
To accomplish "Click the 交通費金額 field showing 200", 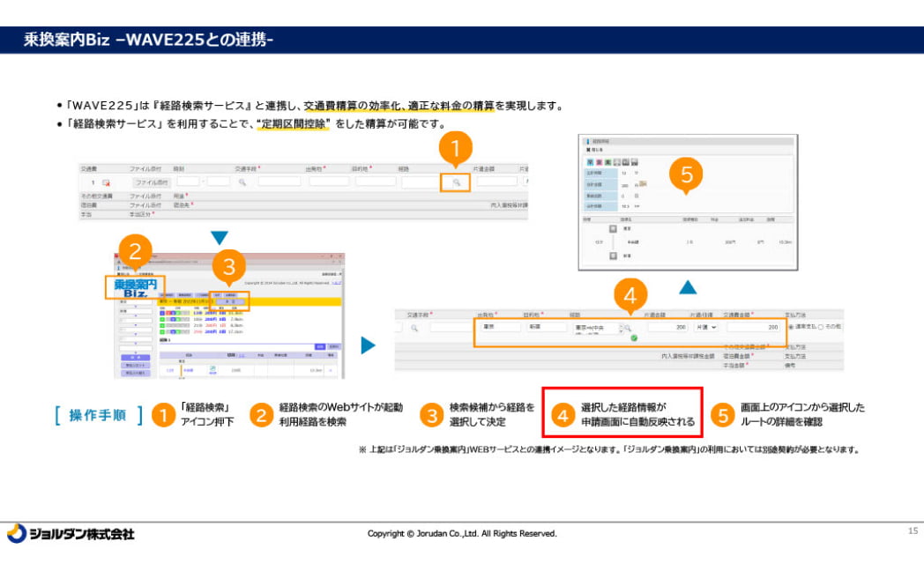I will (x=754, y=327).
